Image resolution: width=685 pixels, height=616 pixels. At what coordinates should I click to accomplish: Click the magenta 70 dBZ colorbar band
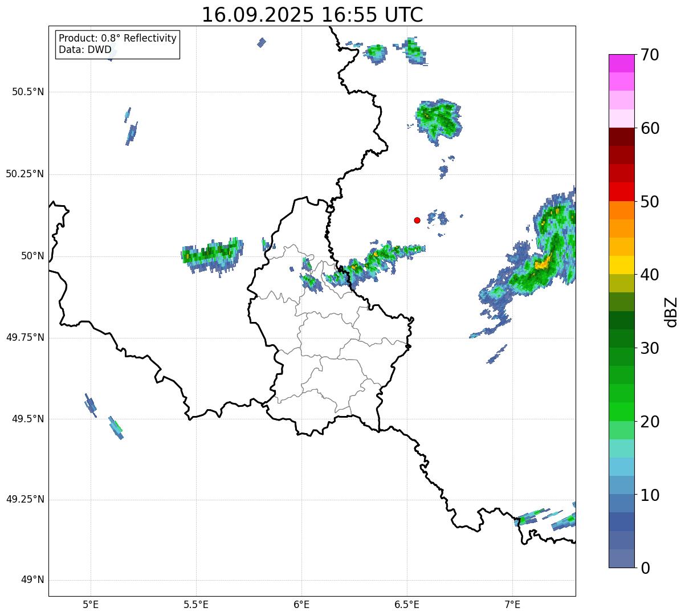[621, 63]
